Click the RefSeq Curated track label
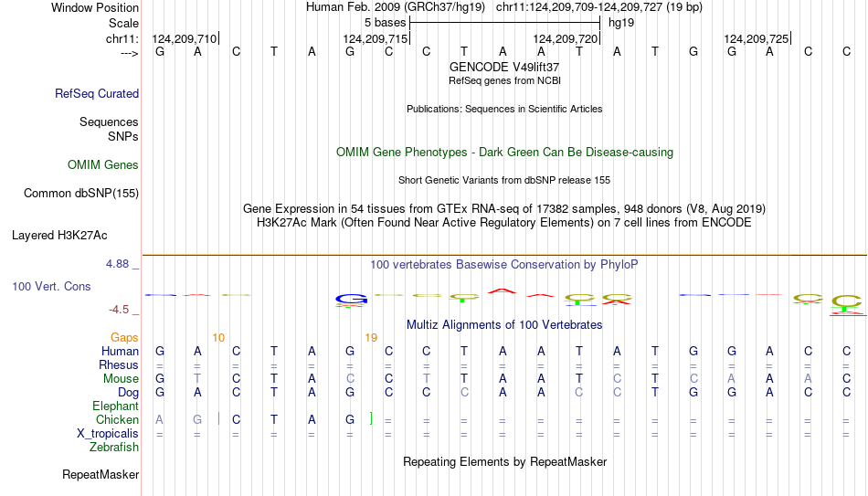Viewport: 868px width, 496px height. 97,93
